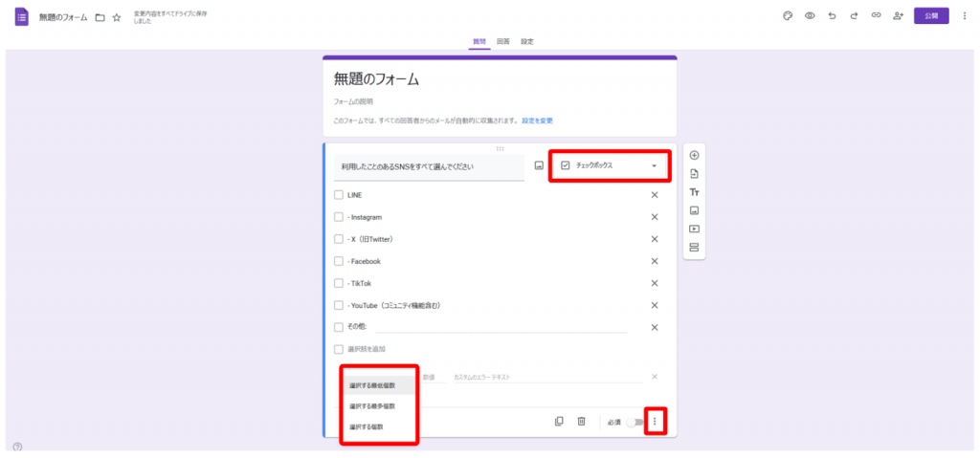This screenshot has width=980, height=458.
Task: Switch to the 設定 tab
Action: point(527,42)
